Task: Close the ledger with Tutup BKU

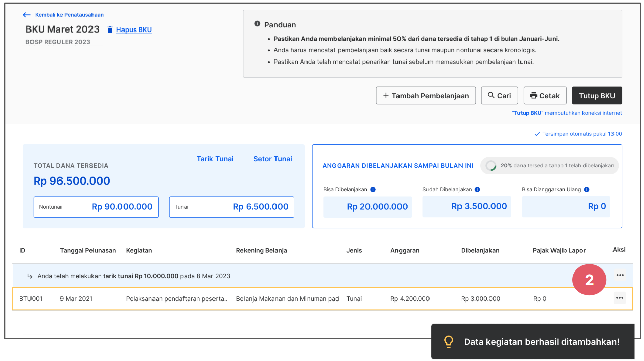Action: [x=597, y=96]
